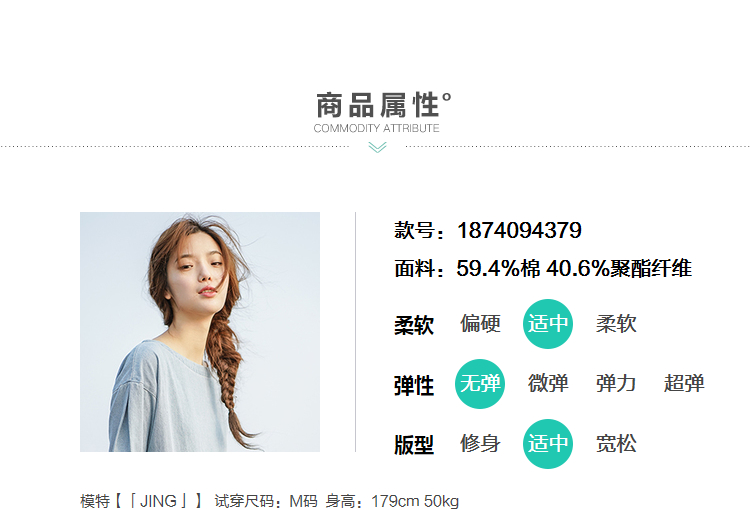Click the model JING size info line

click(270, 501)
